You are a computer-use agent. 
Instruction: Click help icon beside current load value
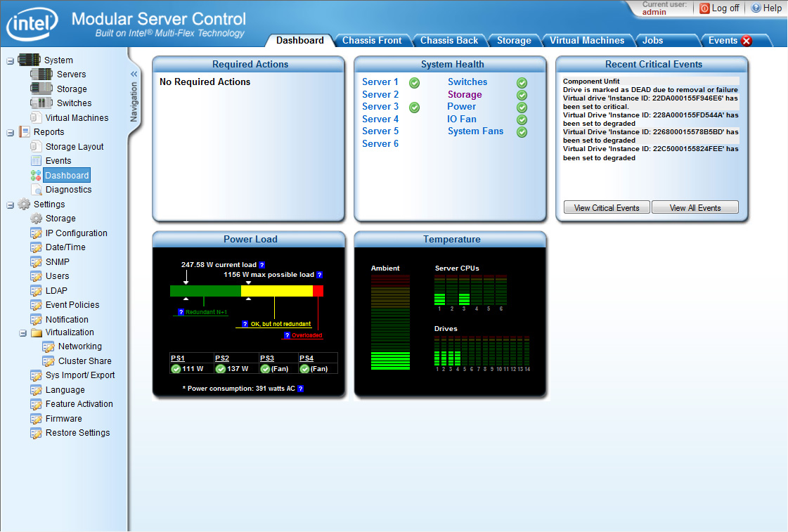(261, 265)
